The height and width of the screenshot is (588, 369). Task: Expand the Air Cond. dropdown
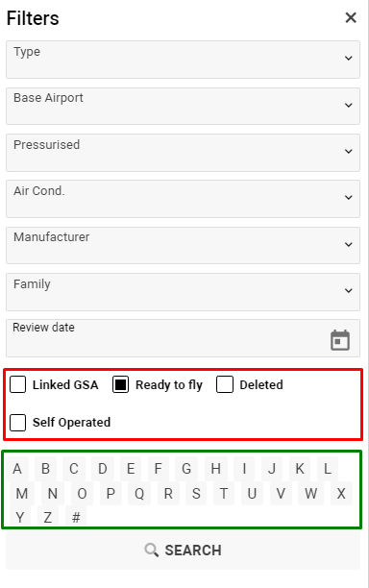click(x=183, y=198)
